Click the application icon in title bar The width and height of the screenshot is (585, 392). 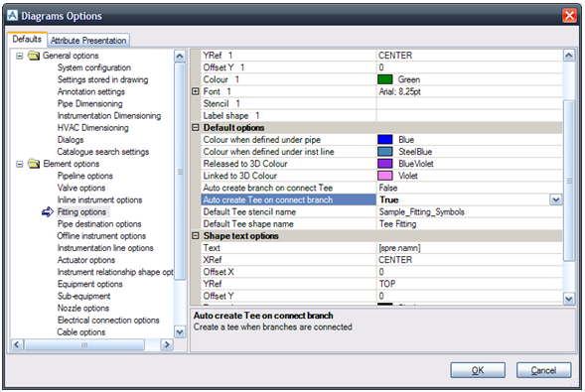(12, 15)
